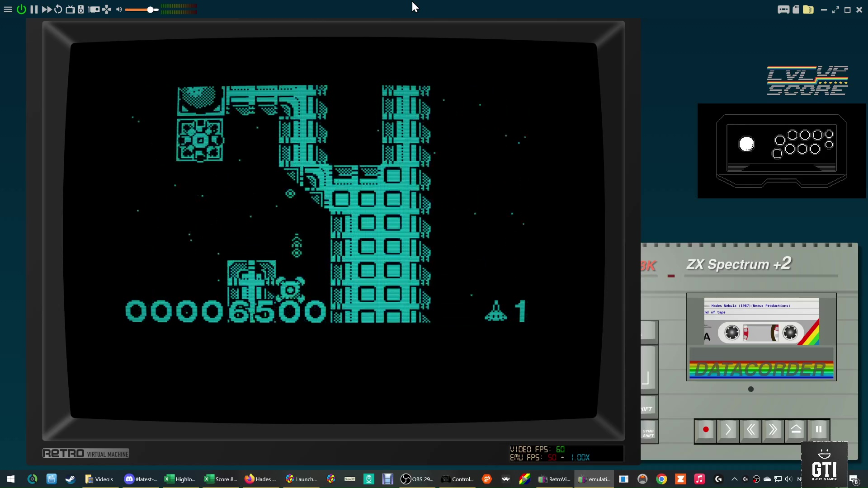This screenshot has width=868, height=488.
Task: Click the camera recording icon
Action: click(x=94, y=9)
